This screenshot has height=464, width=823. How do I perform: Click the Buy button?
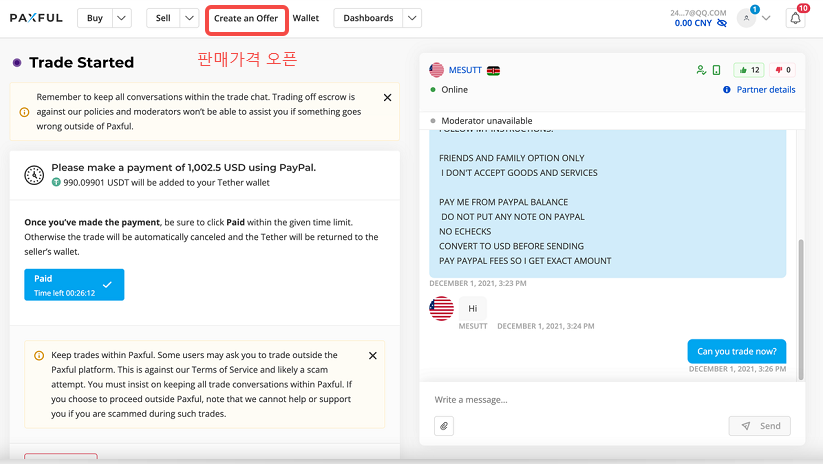point(94,18)
